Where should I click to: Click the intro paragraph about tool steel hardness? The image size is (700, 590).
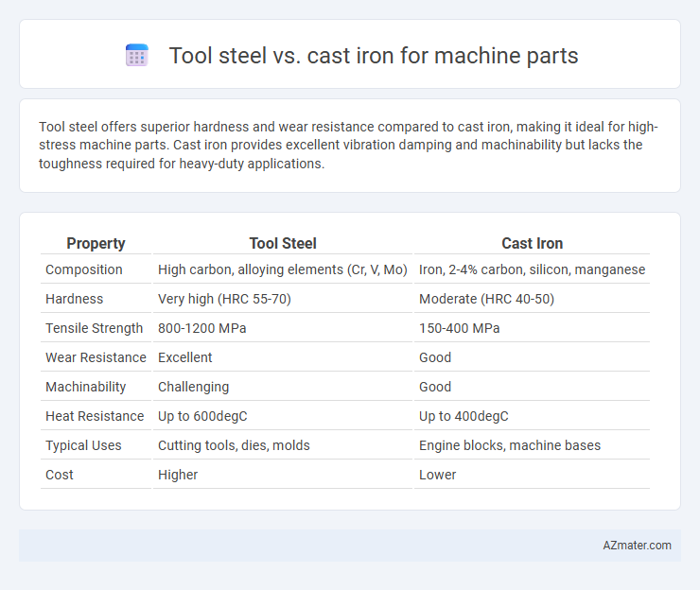348,145
